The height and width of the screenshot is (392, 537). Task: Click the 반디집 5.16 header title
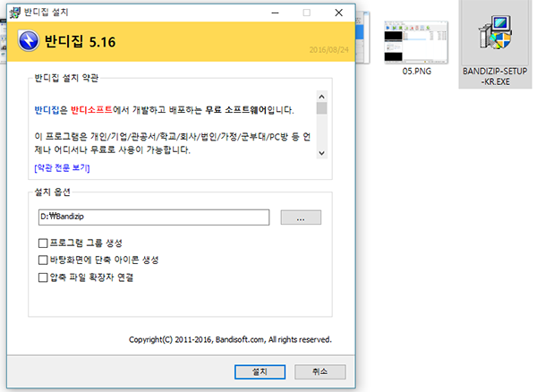click(81, 42)
